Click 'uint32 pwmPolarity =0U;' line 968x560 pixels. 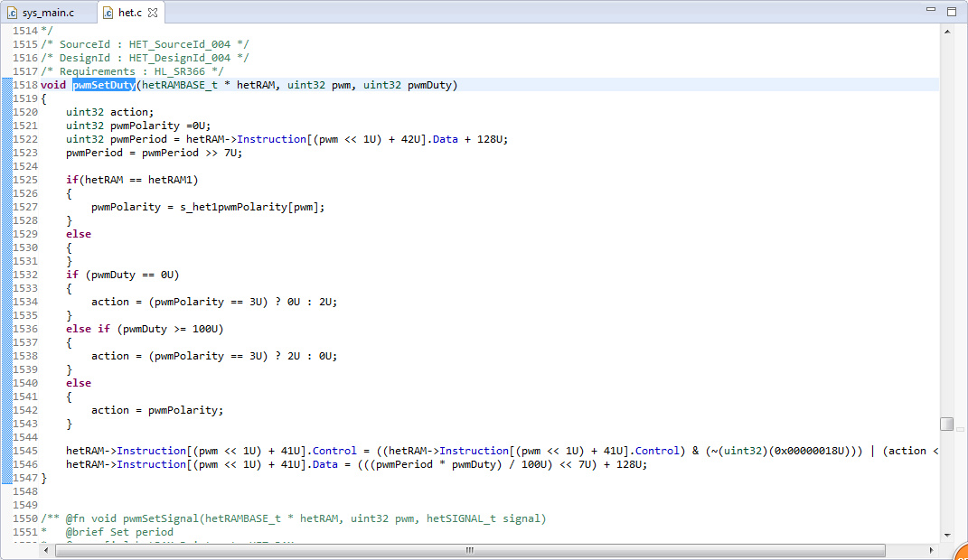tap(138, 126)
